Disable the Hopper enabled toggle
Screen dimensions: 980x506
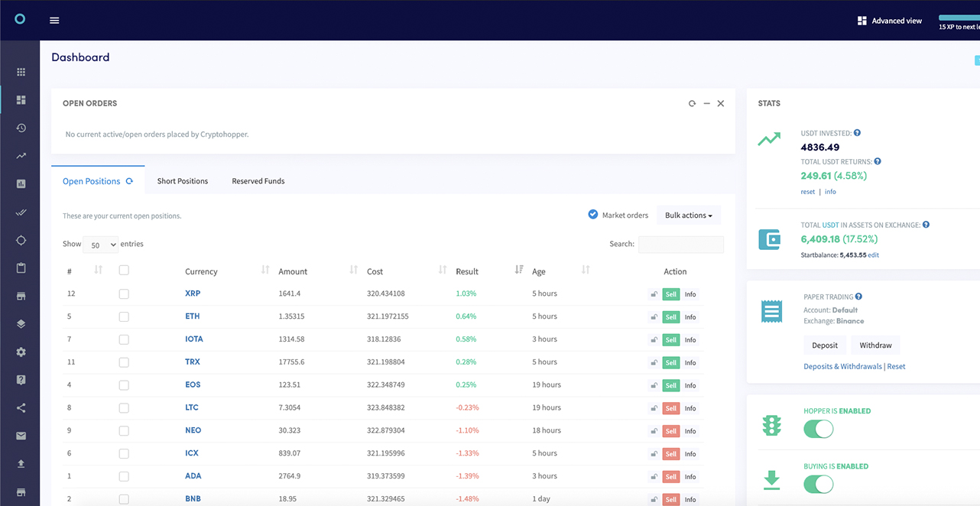coord(818,429)
